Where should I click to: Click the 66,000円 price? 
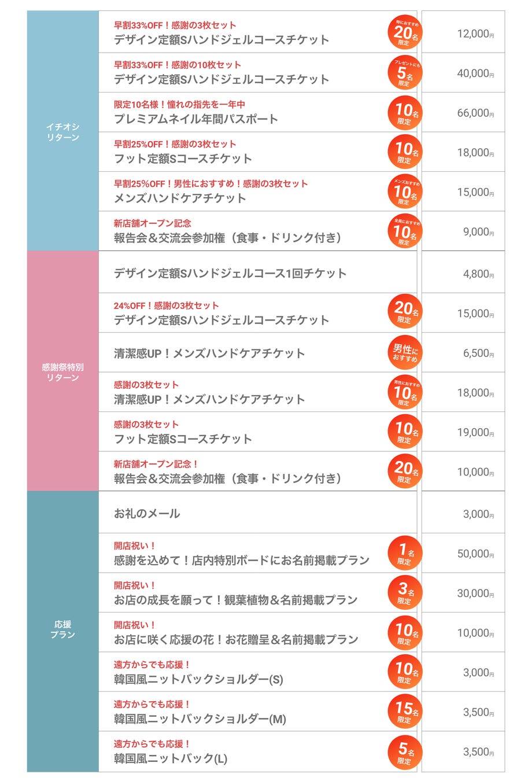click(x=475, y=113)
